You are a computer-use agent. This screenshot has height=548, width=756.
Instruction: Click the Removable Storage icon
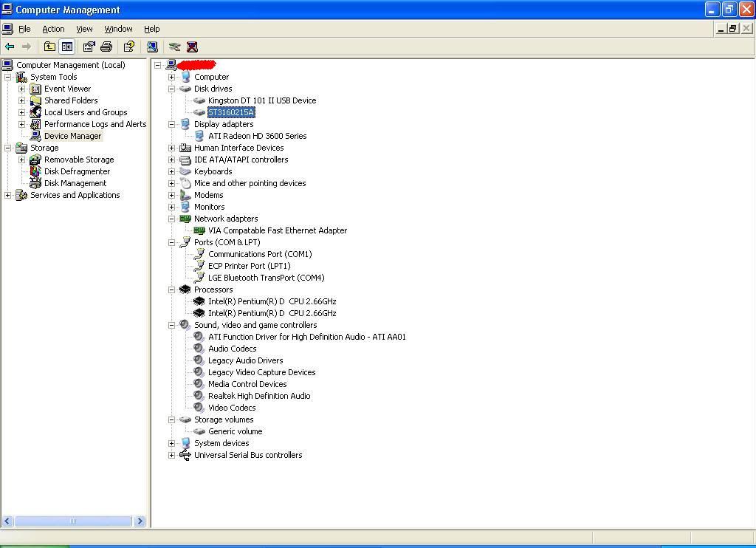[x=35, y=160]
